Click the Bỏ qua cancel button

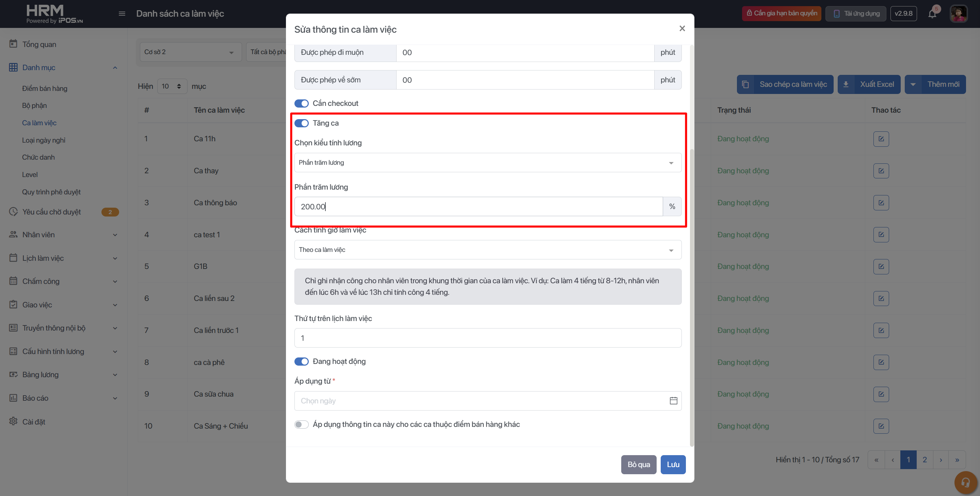click(638, 464)
